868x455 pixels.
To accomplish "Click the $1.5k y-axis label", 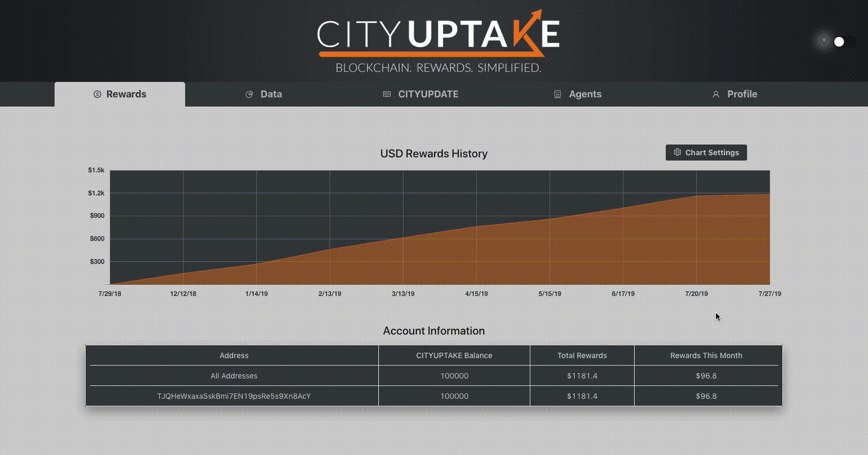I will click(96, 170).
